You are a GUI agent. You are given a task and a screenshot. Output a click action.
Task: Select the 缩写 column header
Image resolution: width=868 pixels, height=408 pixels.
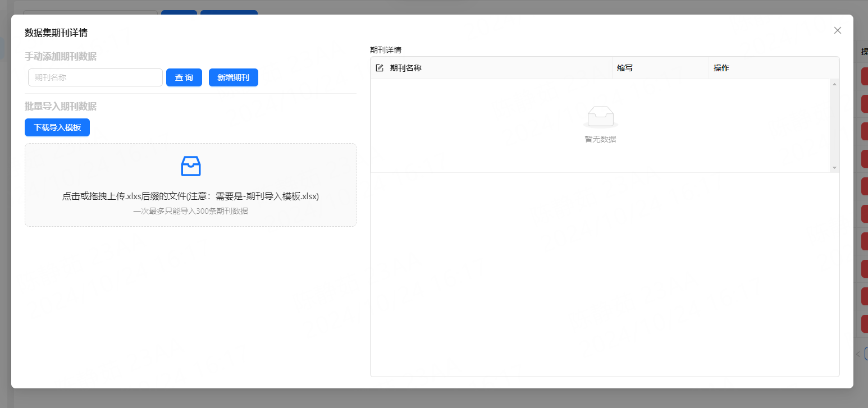(x=624, y=68)
